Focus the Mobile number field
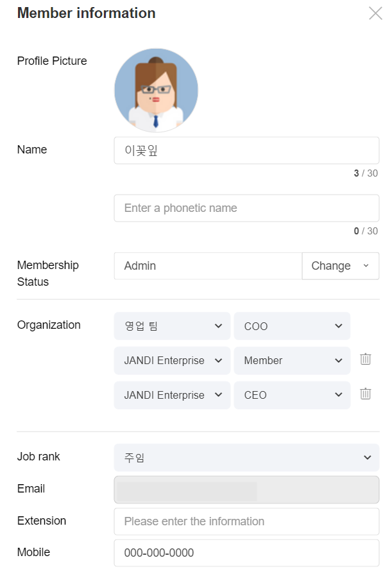The image size is (392, 576). [246, 553]
